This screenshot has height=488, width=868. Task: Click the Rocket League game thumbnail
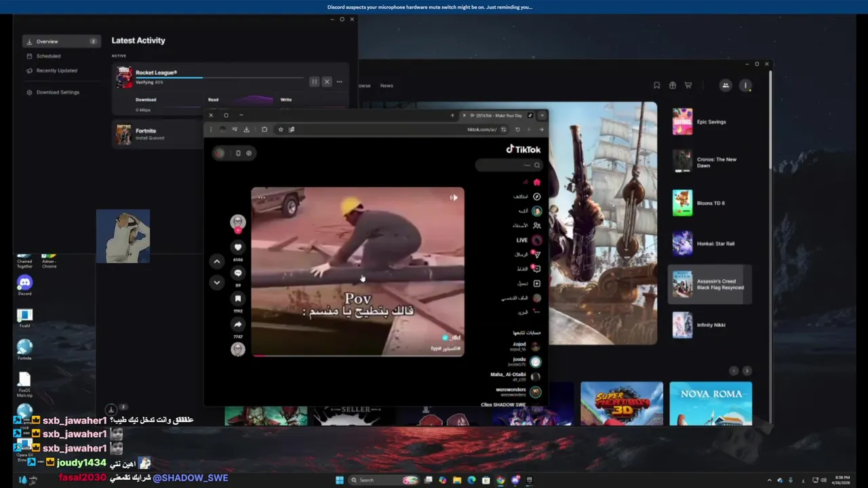123,77
